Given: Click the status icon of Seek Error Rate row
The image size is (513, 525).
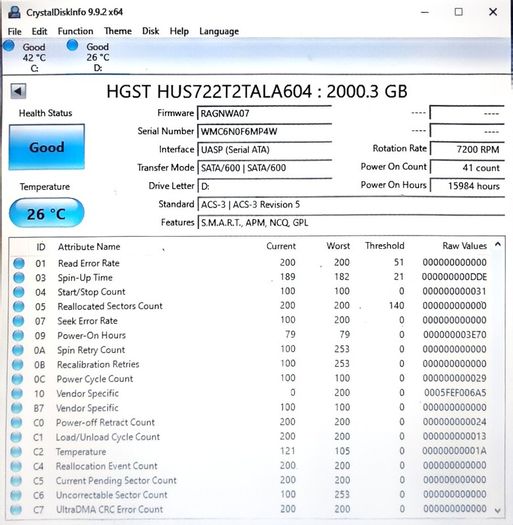Looking at the screenshot, I should 18,321.
